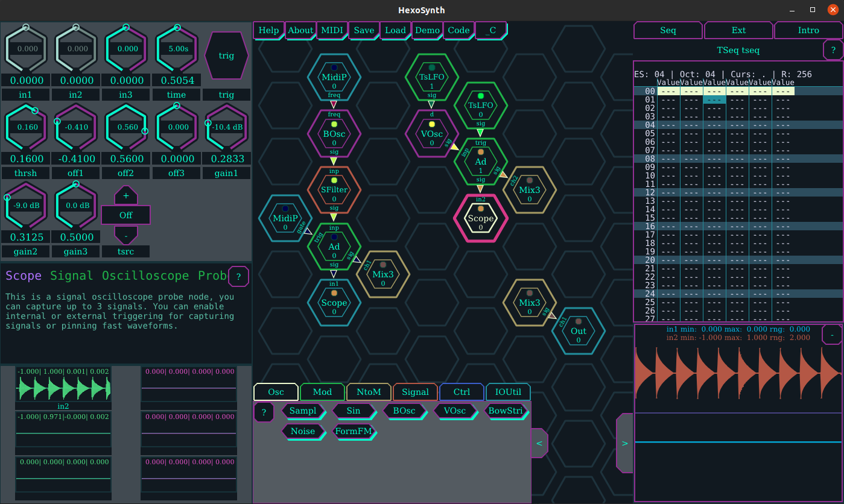Click the Ad envelope node connected to SFilter
Screen dimensions: 844x504
pos(334,247)
